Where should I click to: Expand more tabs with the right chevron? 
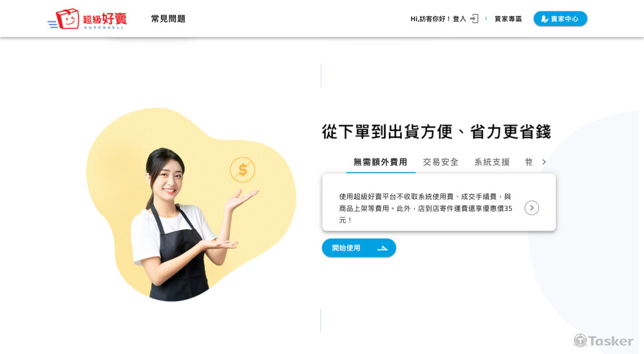point(544,162)
